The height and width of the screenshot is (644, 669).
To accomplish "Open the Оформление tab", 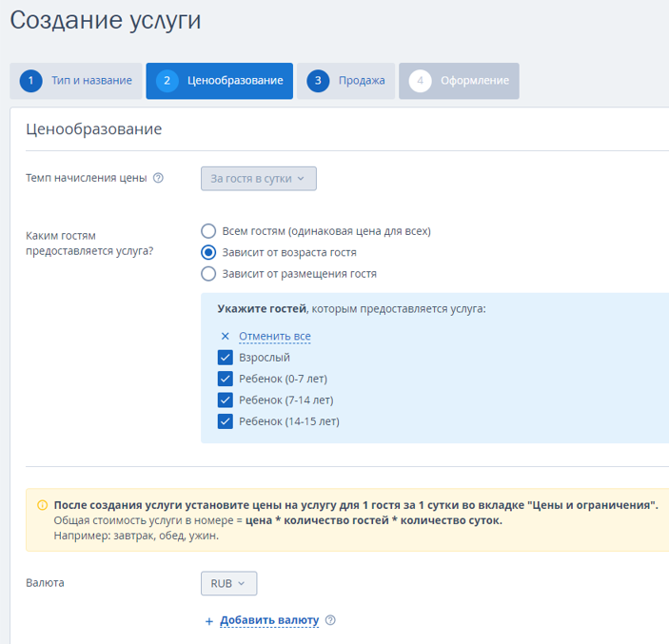I will click(x=459, y=81).
